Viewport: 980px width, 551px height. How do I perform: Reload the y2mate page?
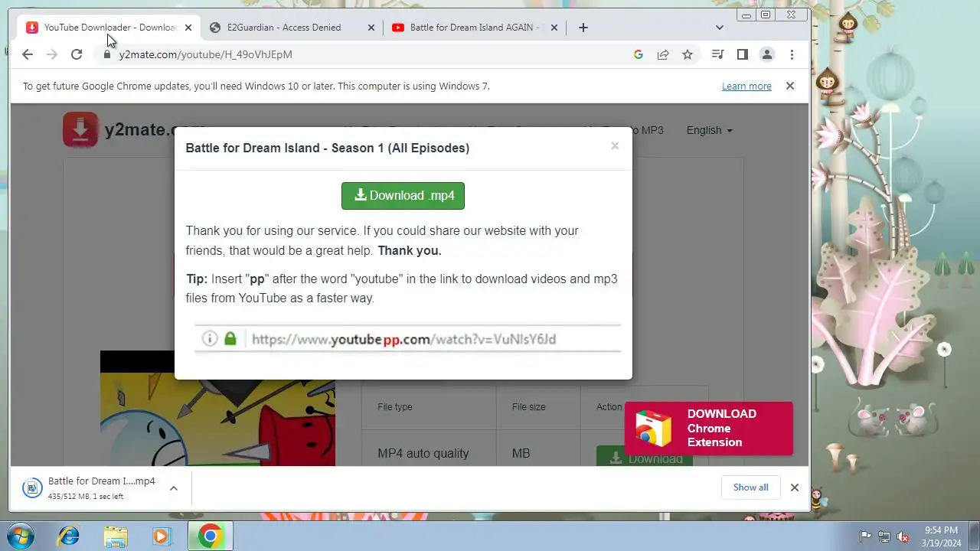(77, 54)
